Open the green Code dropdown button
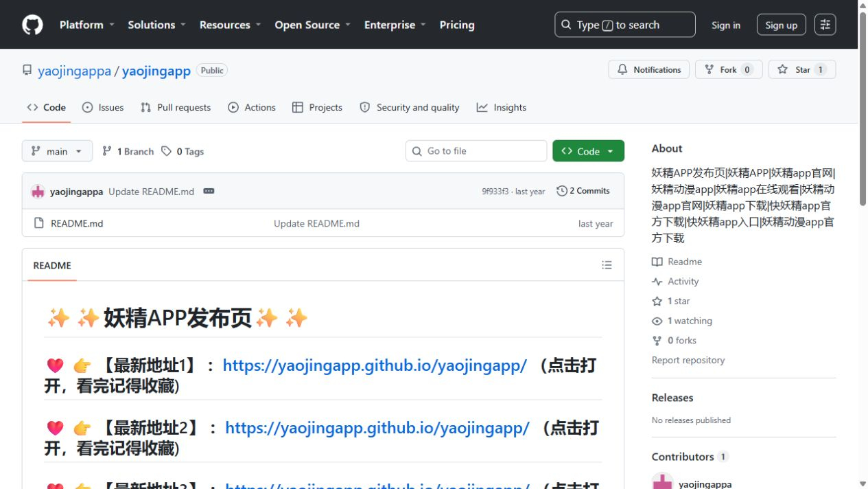 [x=588, y=151]
